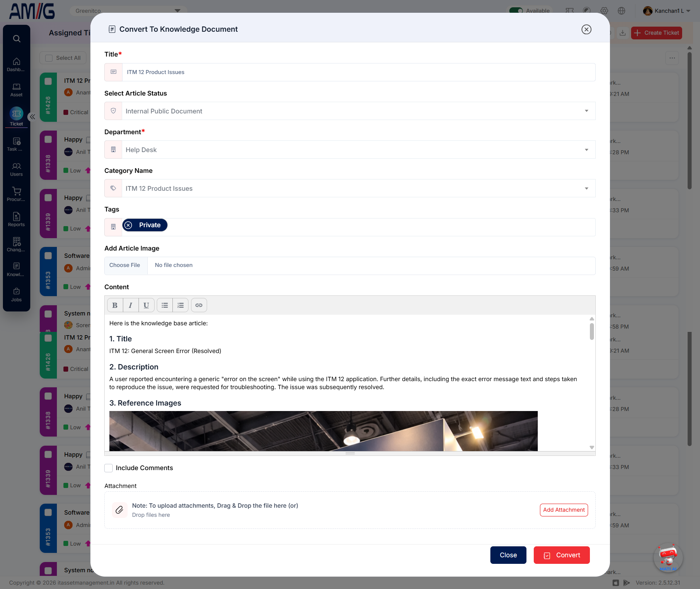Expand the Category Name dropdown
700x589 pixels.
tap(350, 188)
